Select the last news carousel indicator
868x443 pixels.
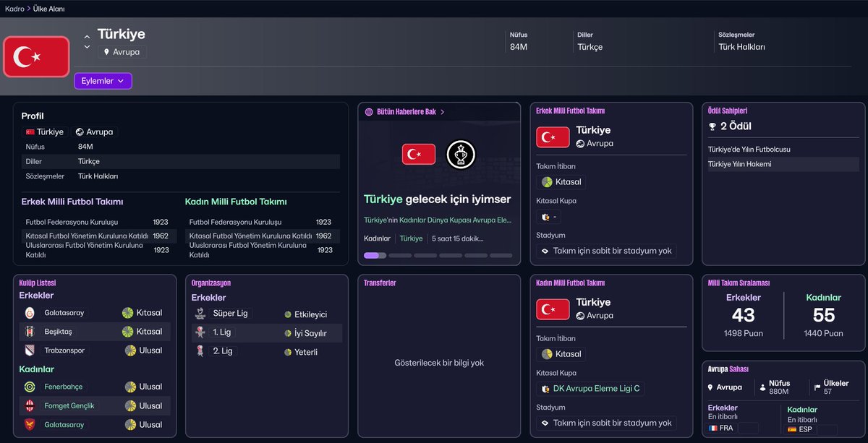(x=501, y=255)
